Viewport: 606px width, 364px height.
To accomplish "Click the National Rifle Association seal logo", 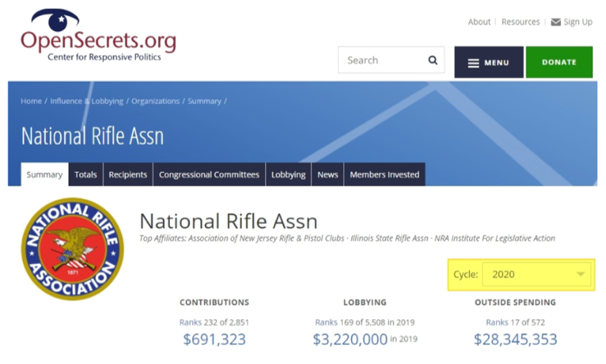I will 72,249.
